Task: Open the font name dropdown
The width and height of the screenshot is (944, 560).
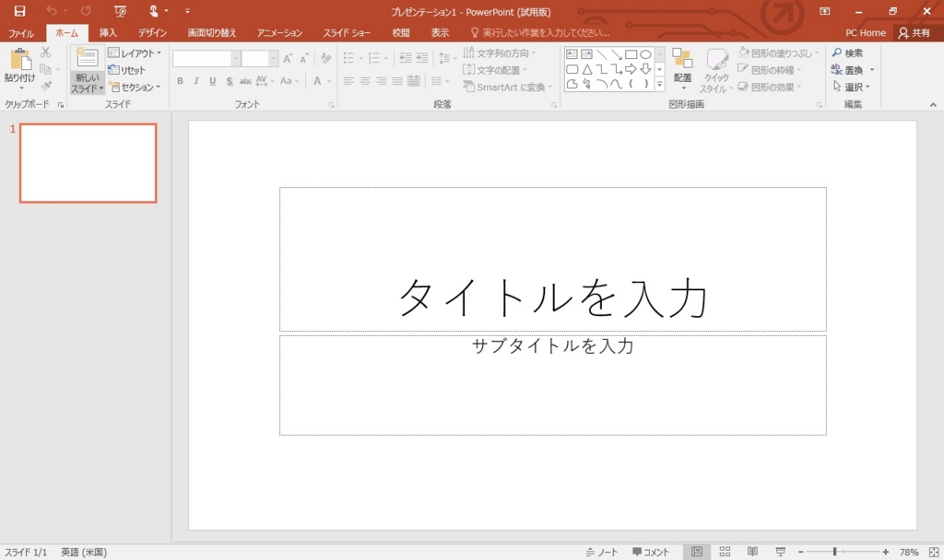Action: click(x=236, y=58)
